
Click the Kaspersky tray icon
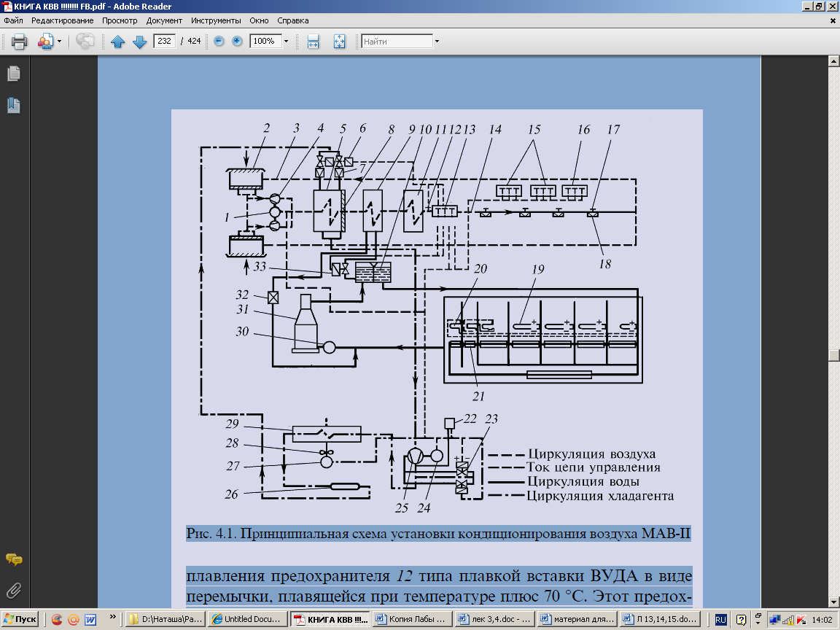click(801, 620)
